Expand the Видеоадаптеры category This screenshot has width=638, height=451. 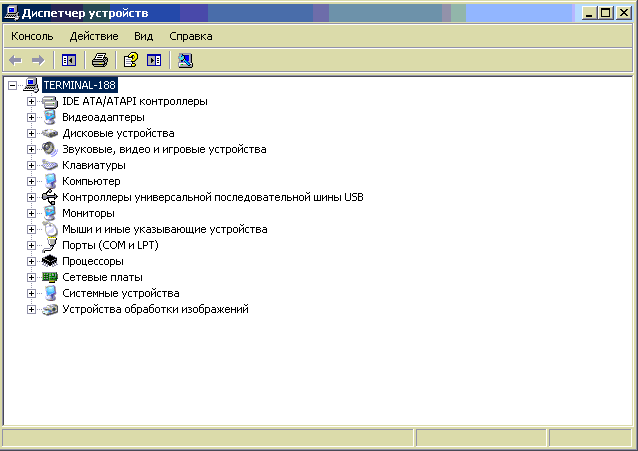point(31,117)
